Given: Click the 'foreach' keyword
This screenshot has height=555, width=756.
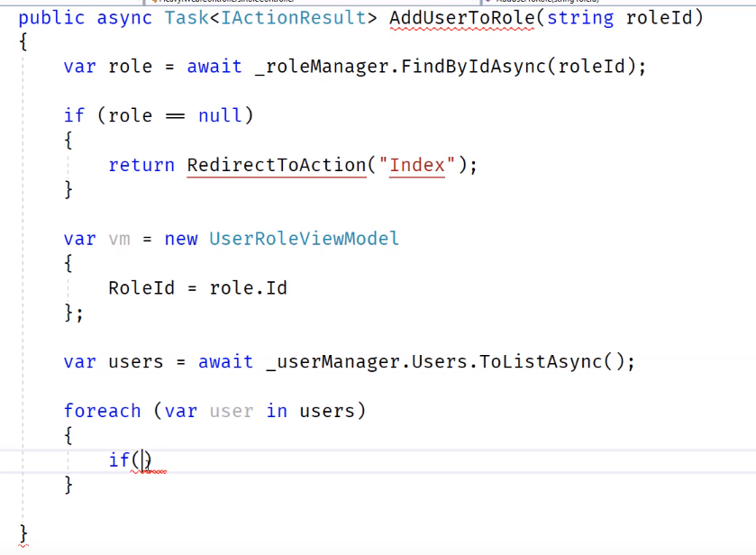Looking at the screenshot, I should pos(102,411).
